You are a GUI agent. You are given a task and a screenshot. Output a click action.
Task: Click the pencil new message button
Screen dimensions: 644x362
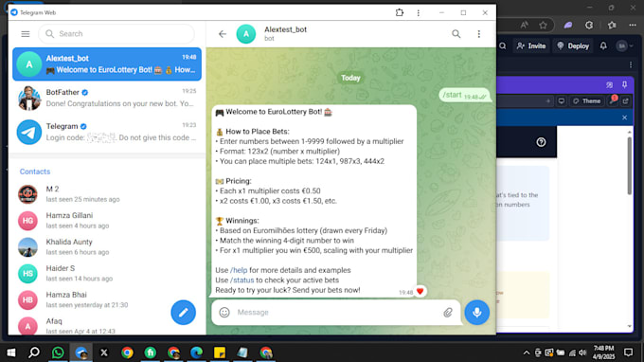183,313
